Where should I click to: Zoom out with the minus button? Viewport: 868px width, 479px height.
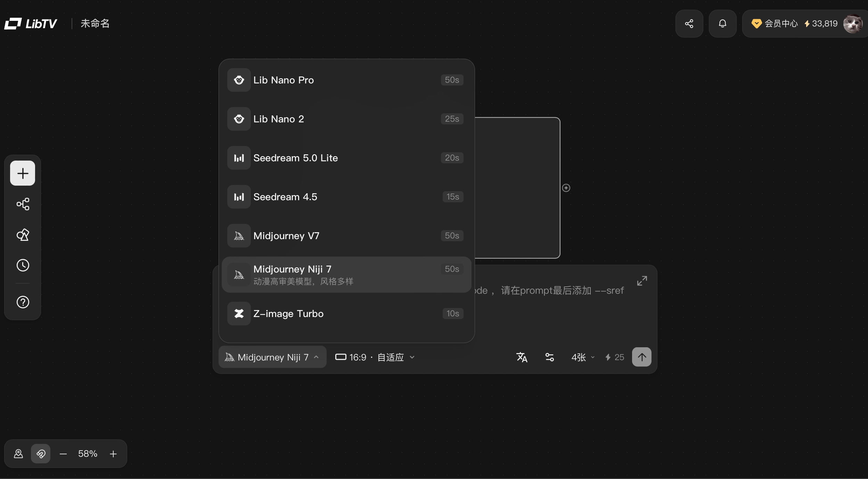tap(63, 454)
